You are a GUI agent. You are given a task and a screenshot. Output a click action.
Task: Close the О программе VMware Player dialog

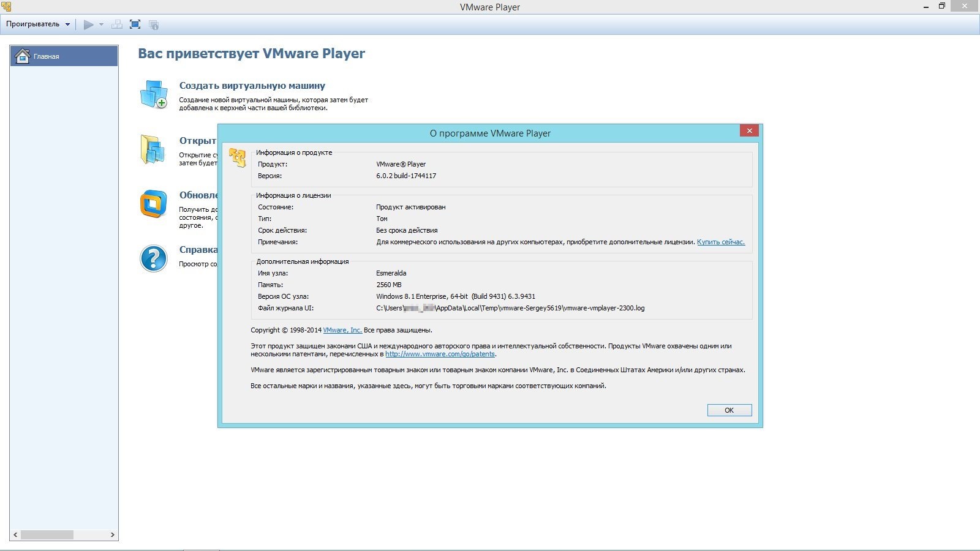tap(749, 130)
